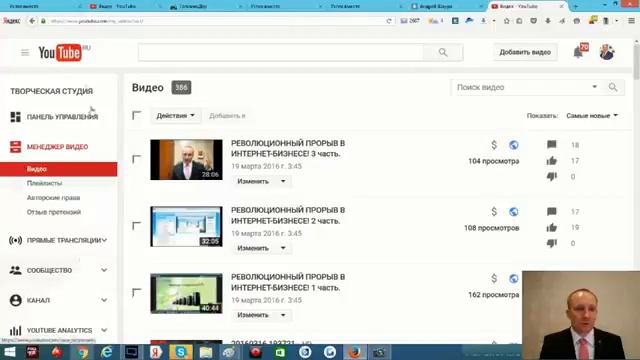Image resolution: width=640 pixels, height=360 pixels.
Task: Check the box for 3 часть video
Action: click(x=137, y=159)
